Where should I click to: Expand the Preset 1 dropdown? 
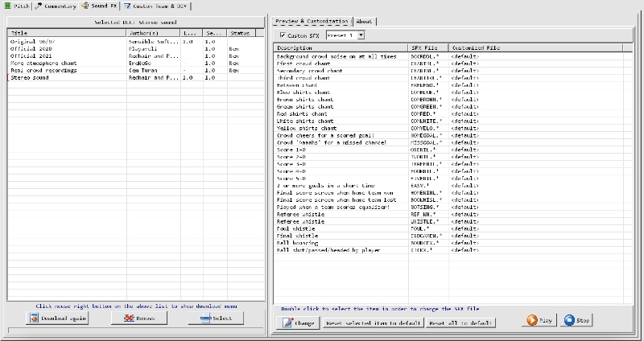(361, 35)
